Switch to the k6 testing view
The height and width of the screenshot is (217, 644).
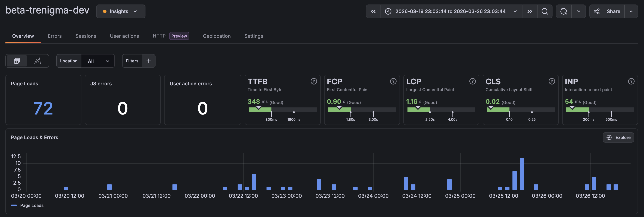coord(37,61)
